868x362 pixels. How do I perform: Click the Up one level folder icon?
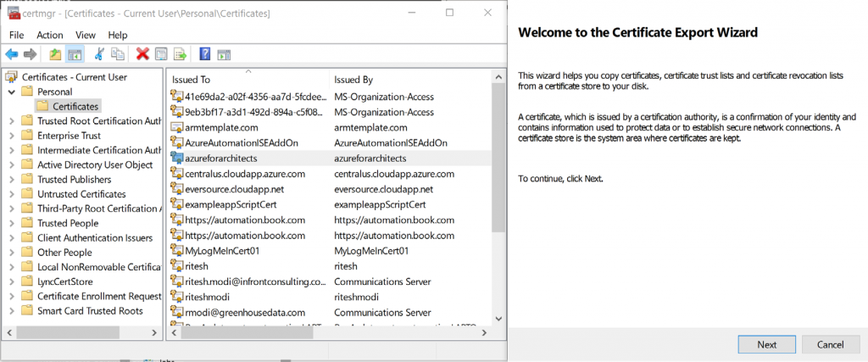[55, 54]
